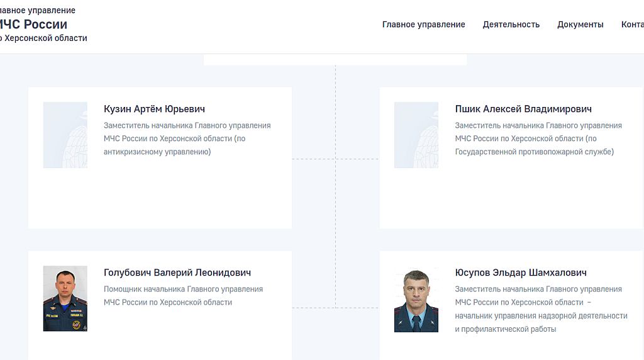Viewport: 644px width, 360px height.
Task: Click the name Пшик Алексей Владимирович
Action: point(523,109)
